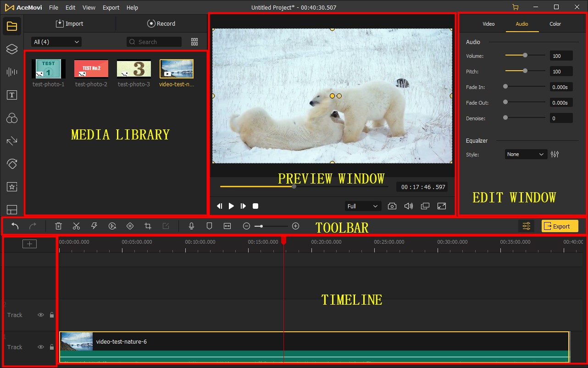
Task: Click the Import button
Action: (x=70, y=24)
